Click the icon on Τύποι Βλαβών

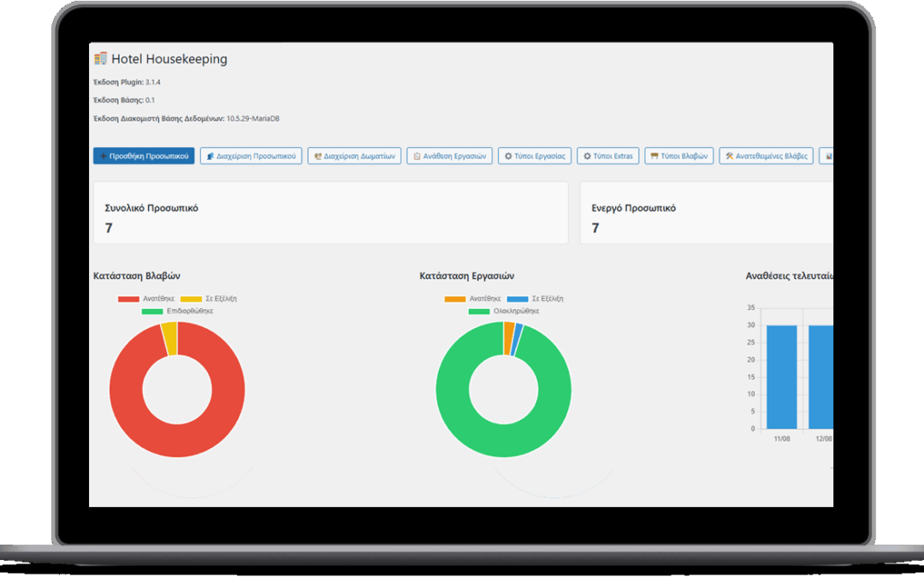[654, 157]
